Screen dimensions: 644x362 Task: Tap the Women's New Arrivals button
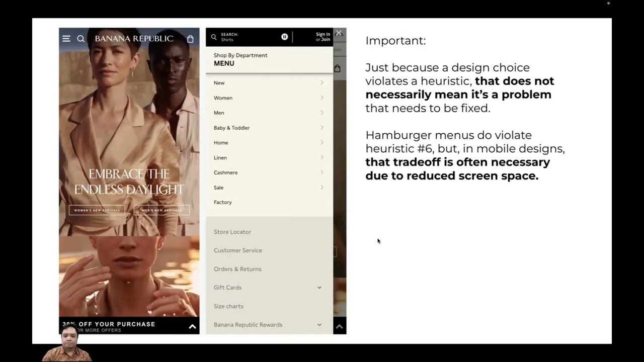[x=97, y=210]
